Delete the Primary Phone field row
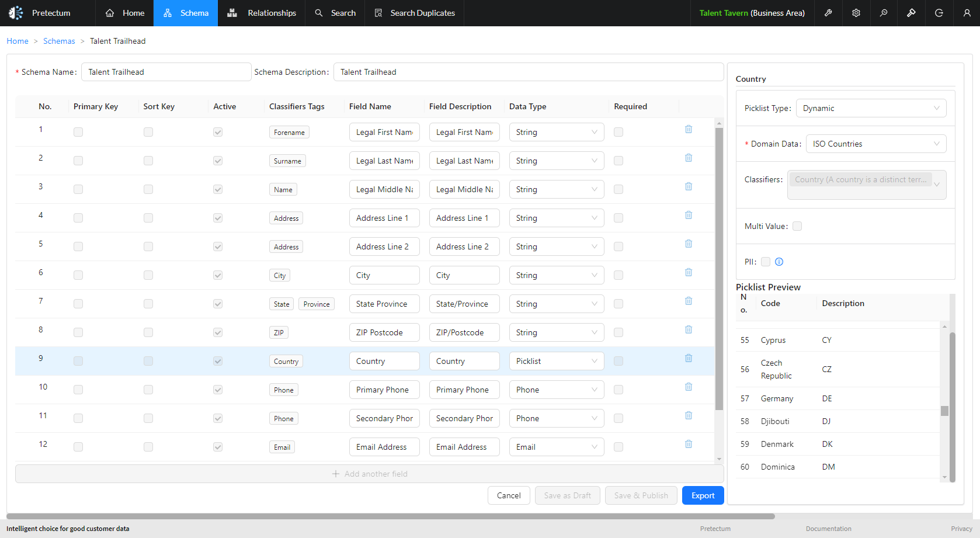The image size is (980, 538). point(689,387)
